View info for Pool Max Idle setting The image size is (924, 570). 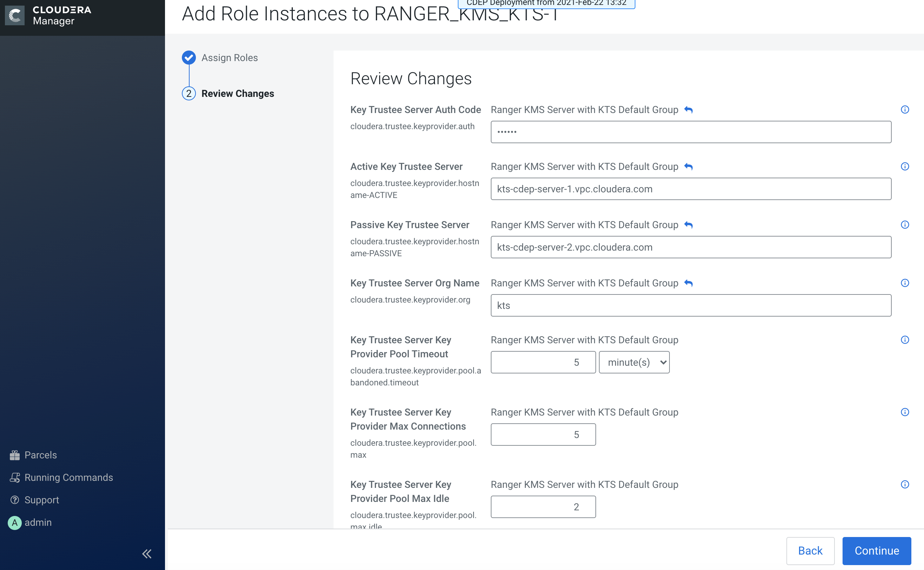tap(904, 484)
